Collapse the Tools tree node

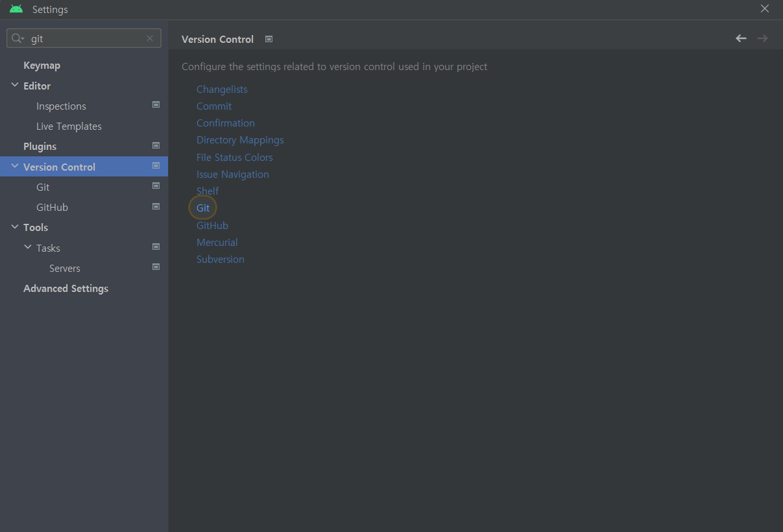coord(15,226)
